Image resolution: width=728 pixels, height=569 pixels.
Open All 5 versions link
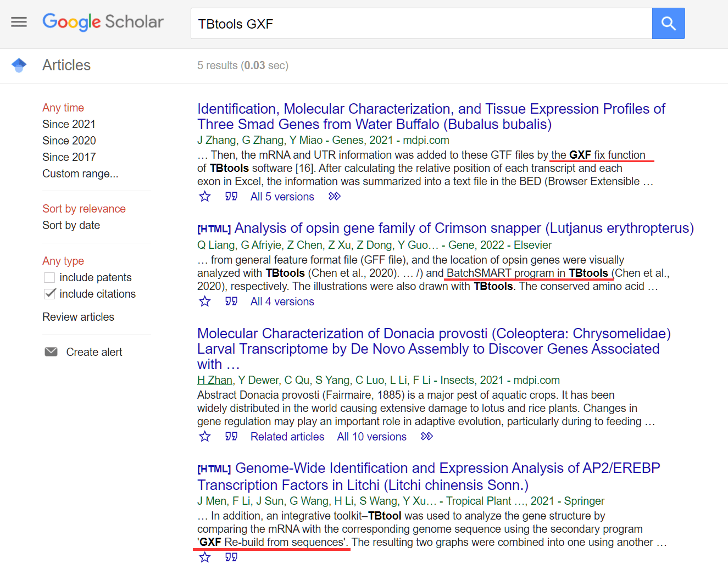282,197
